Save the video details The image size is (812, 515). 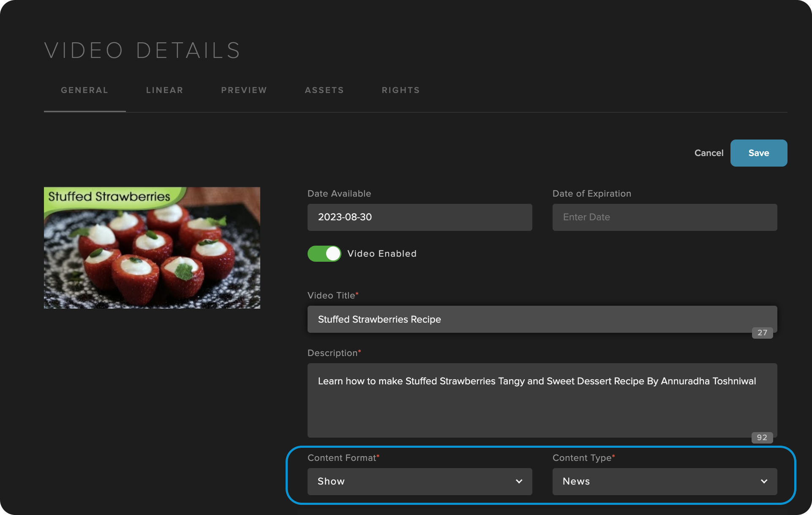[x=759, y=153]
